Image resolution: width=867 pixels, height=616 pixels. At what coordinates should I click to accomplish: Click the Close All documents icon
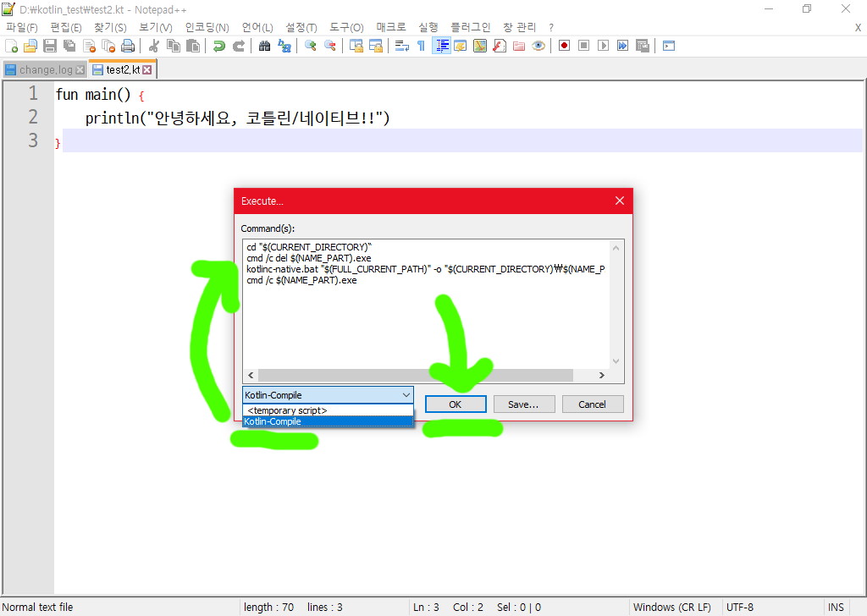pyautogui.click(x=108, y=46)
